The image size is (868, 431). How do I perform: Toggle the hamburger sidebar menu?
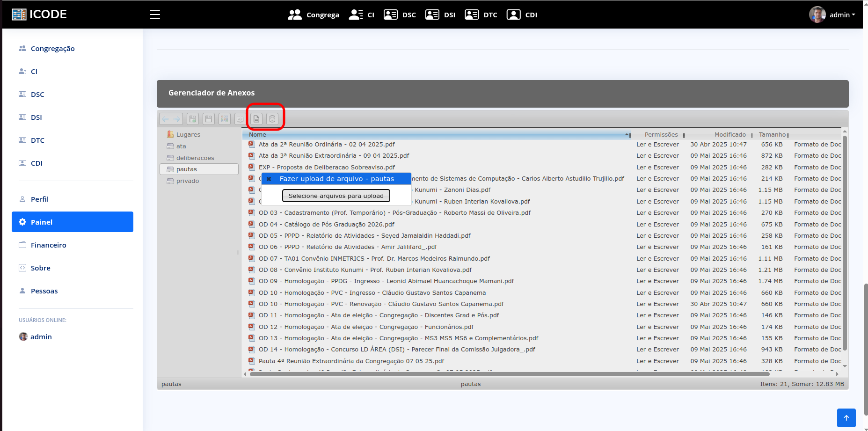(155, 15)
